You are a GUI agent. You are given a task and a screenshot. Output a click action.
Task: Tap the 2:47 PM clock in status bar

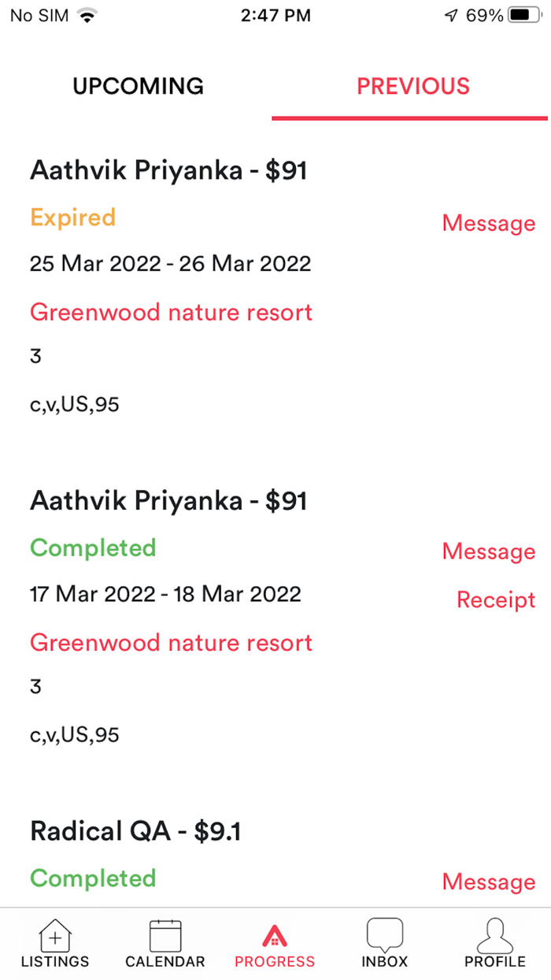[x=275, y=14]
